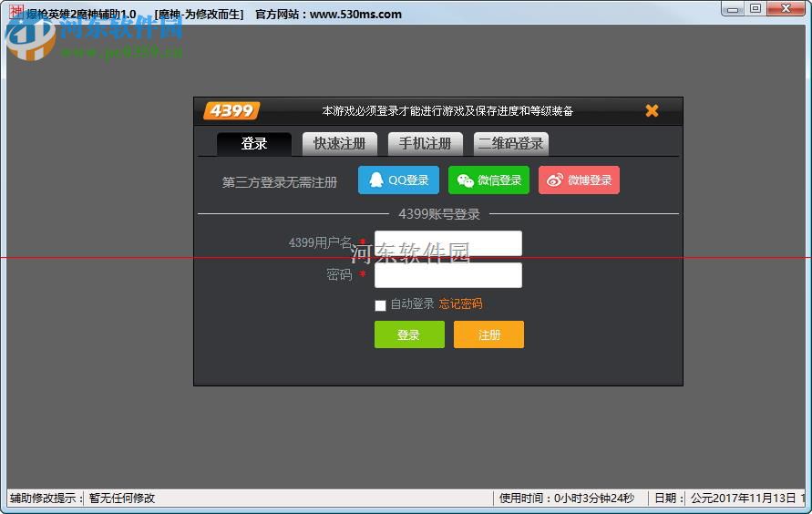
Task: Click the 公元2017年11月13日 date in status bar
Action: click(743, 498)
